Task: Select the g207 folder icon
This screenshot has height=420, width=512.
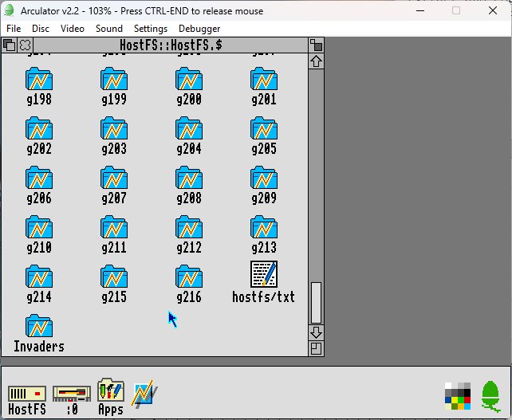Action: pyautogui.click(x=114, y=178)
